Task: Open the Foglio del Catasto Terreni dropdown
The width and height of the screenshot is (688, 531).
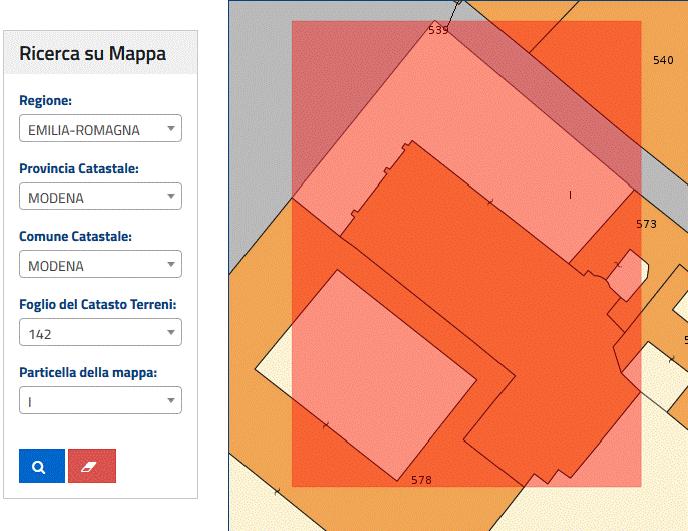Action: 100,332
